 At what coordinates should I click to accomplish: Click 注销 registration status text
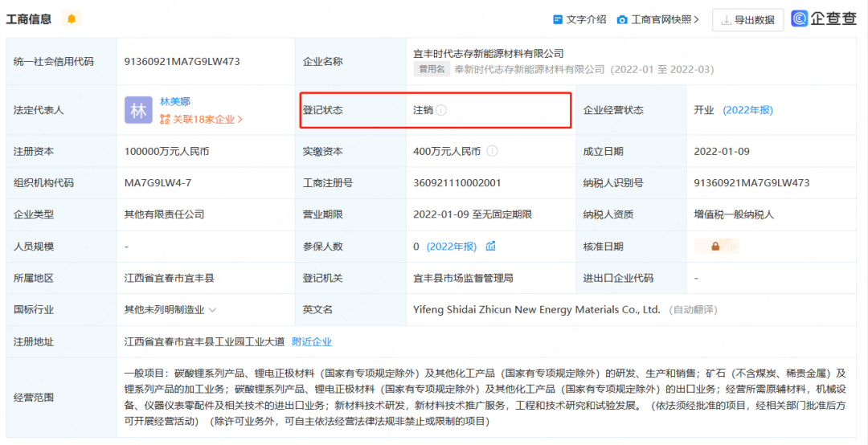(x=423, y=110)
